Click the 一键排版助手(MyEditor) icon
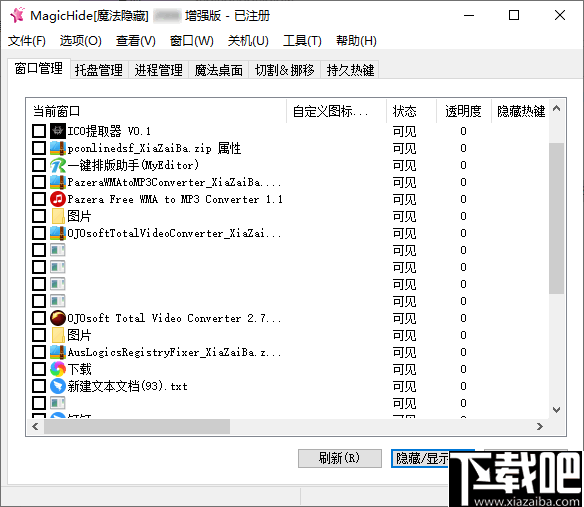 [58, 165]
